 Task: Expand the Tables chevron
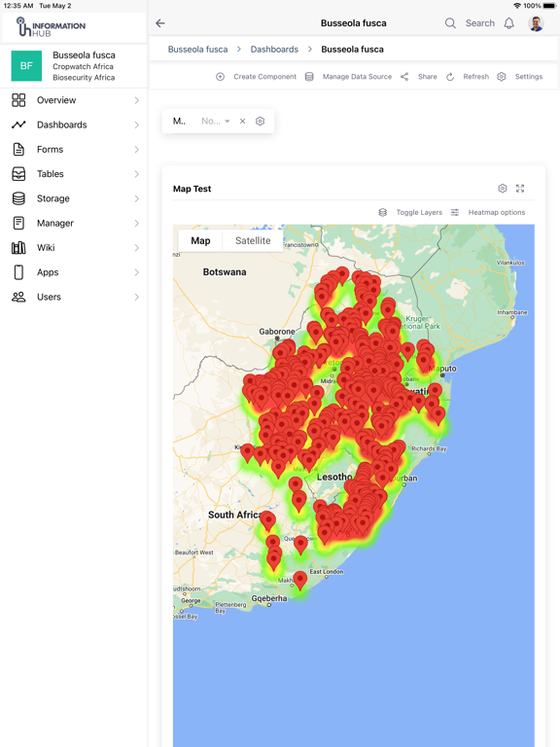[137, 174]
